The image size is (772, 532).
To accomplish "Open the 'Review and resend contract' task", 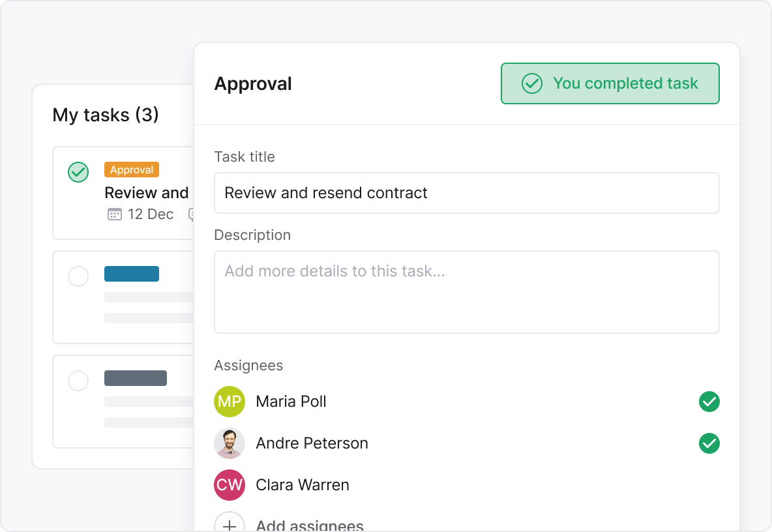I will tap(146, 193).
